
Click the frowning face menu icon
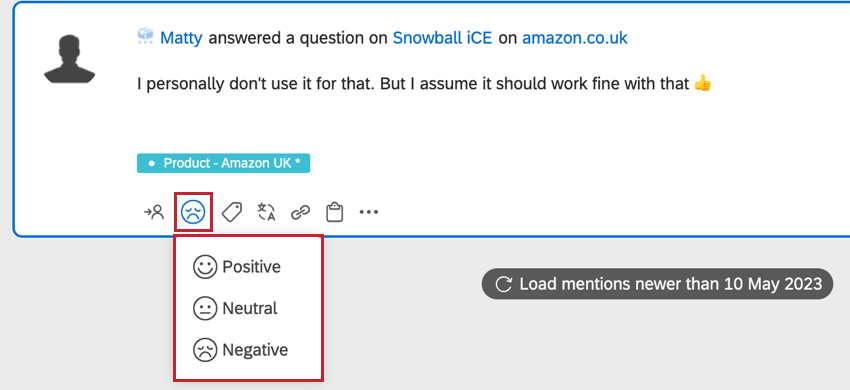[205, 350]
